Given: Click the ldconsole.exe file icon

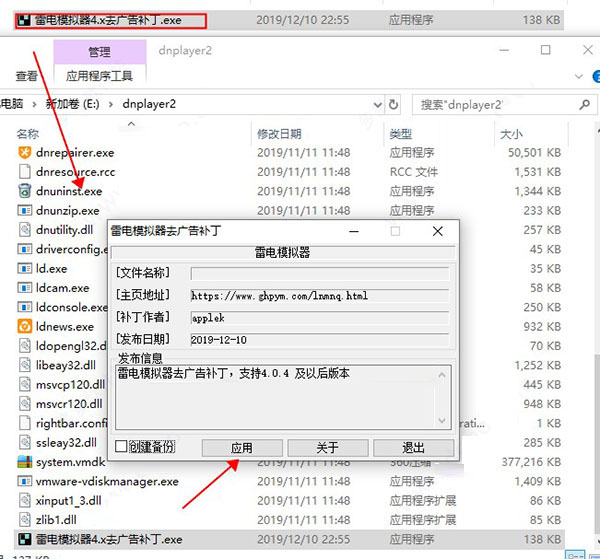Looking at the screenshot, I should pyautogui.click(x=25, y=307).
